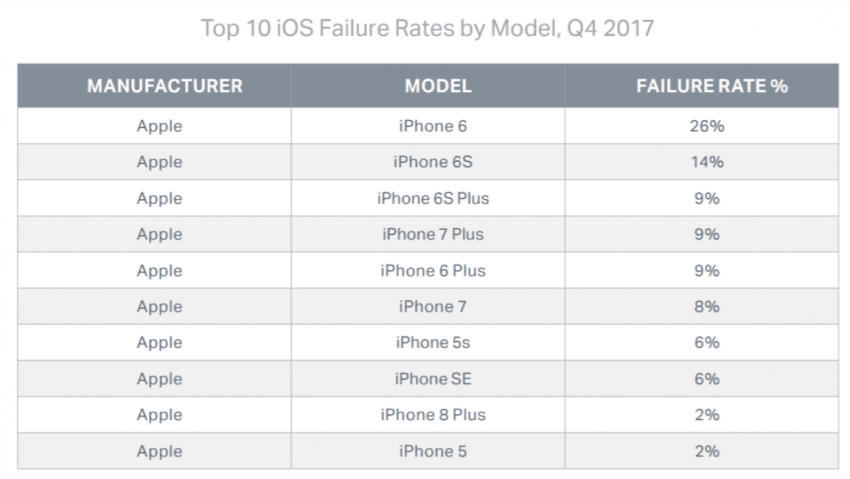Select the iPhone 5s model cell
The image size is (850, 479).
coord(433,342)
